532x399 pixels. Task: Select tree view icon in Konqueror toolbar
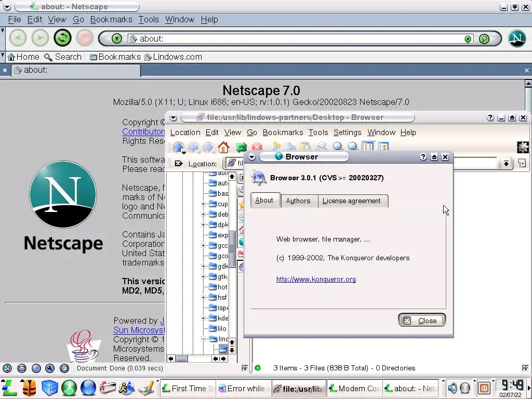pos(383,147)
